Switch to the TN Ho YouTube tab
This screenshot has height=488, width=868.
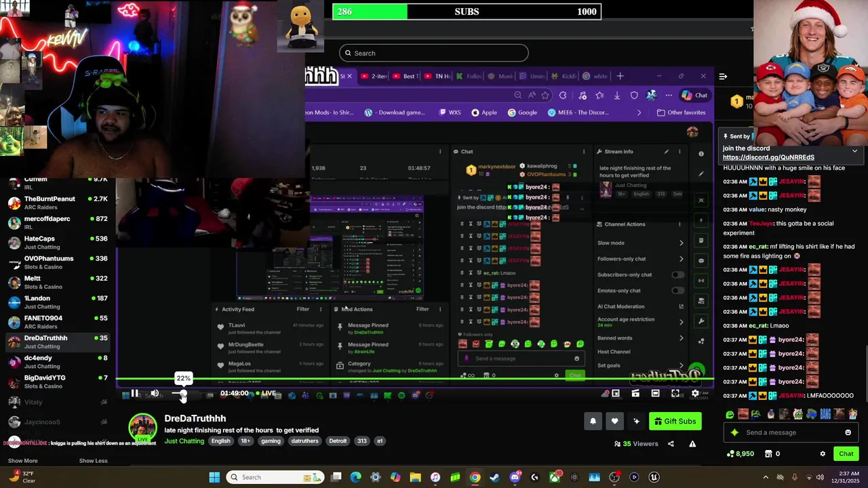click(x=438, y=77)
